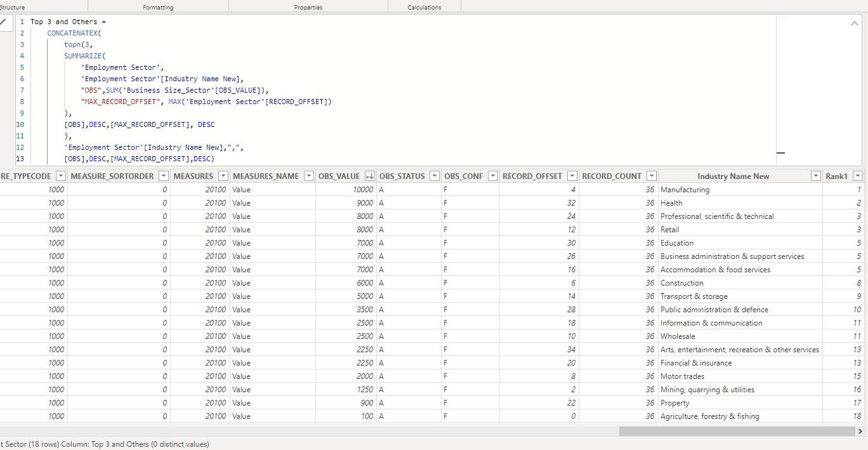Image resolution: width=868 pixels, height=450 pixels.
Task: Select the Industry Name New column header
Action: point(733,176)
